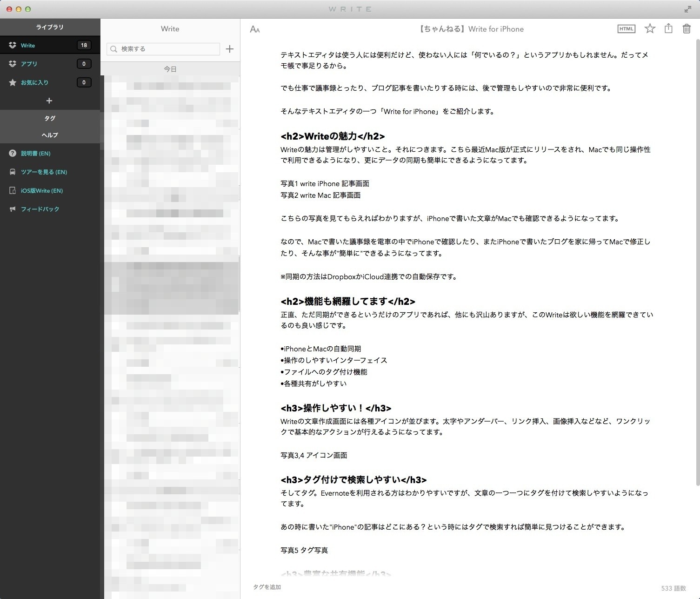Select the アプリ Dropbox folder icon
This screenshot has width=700, height=599.
coord(13,64)
